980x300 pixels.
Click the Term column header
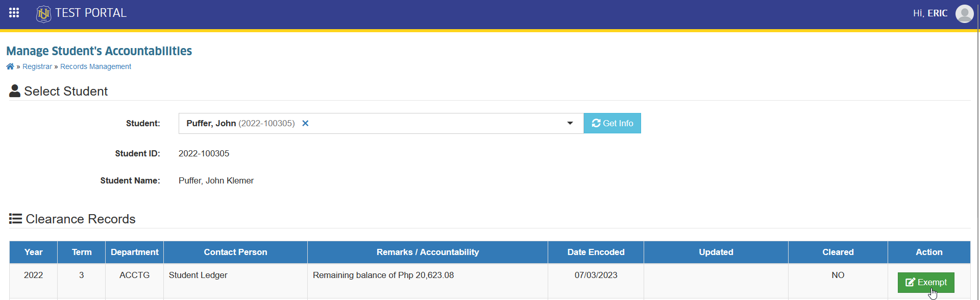click(82, 252)
